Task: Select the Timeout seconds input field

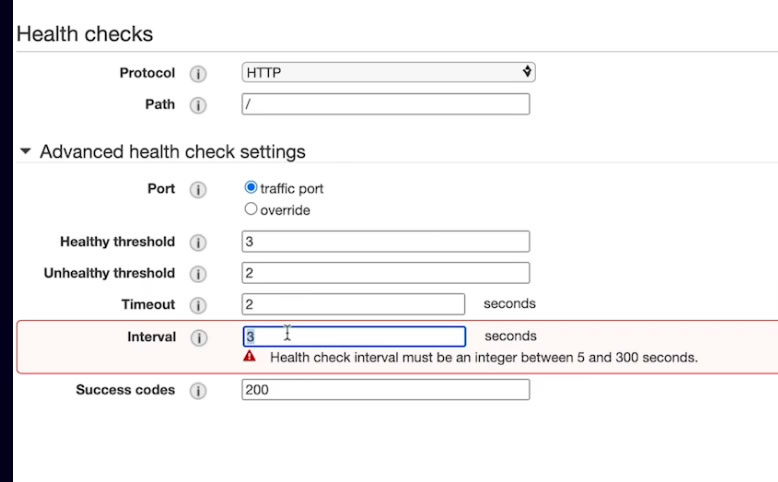Action: pos(353,304)
